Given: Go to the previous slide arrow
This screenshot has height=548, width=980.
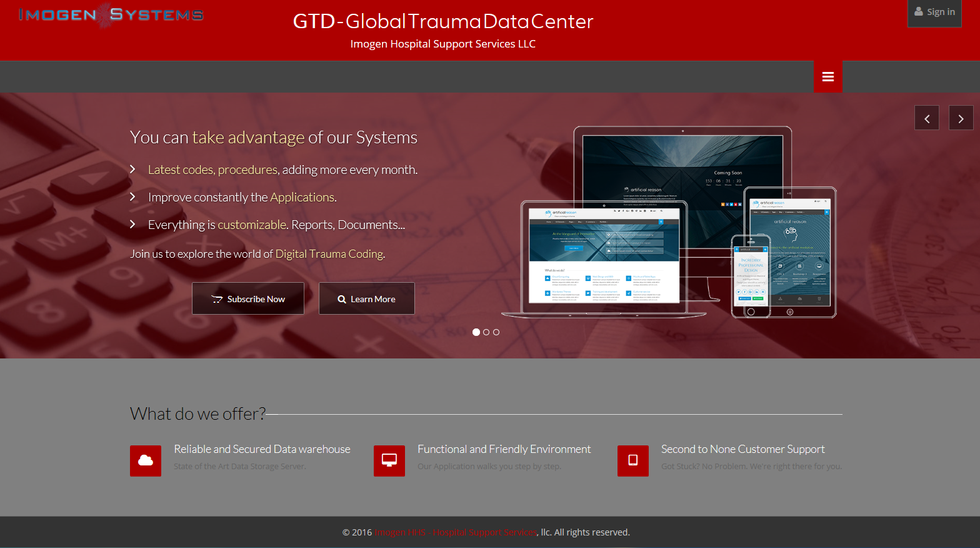Looking at the screenshot, I should [x=927, y=118].
